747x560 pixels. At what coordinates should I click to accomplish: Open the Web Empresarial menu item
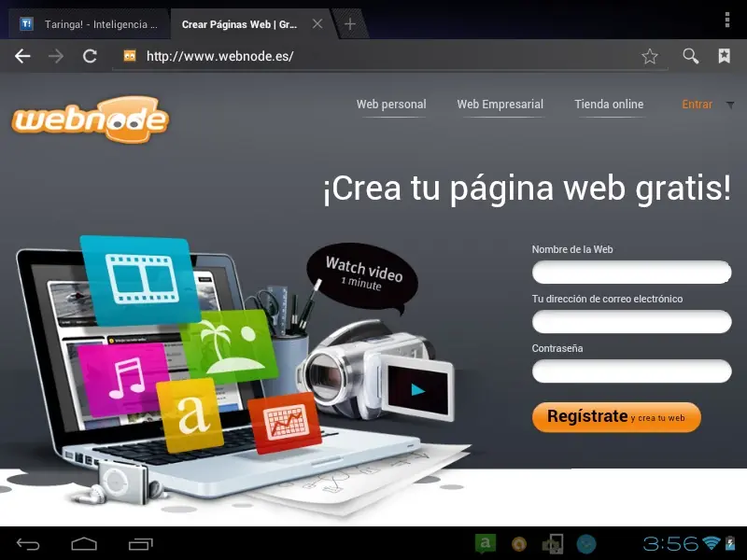pos(500,105)
